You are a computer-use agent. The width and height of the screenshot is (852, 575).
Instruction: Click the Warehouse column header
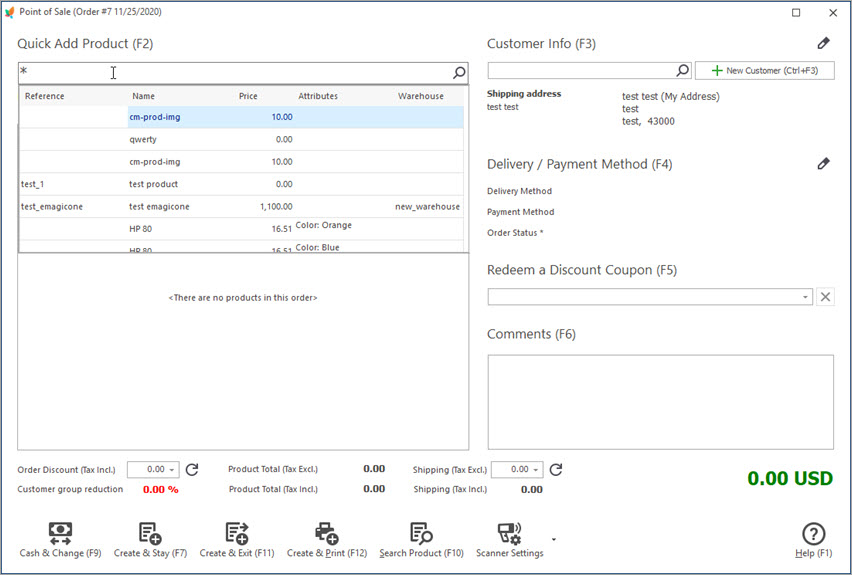click(421, 96)
